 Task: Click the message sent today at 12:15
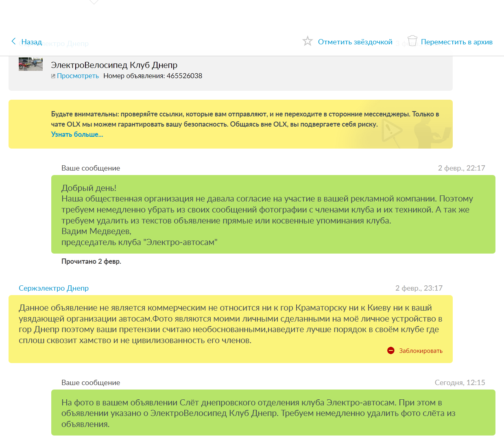pyautogui.click(x=273, y=413)
